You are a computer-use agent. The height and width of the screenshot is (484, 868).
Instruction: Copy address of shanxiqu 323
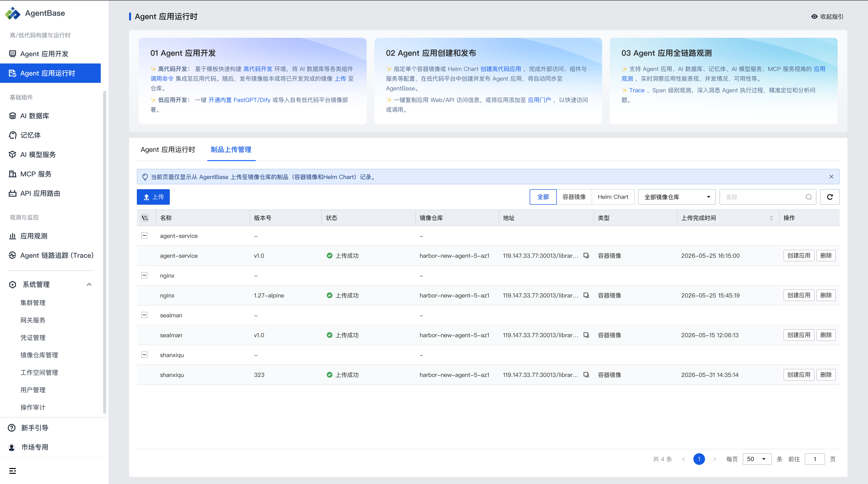586,375
